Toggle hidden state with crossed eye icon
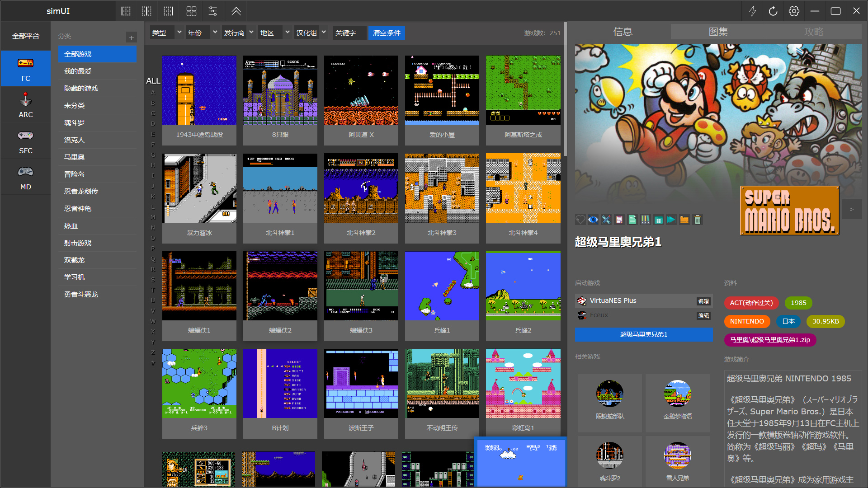 click(593, 220)
